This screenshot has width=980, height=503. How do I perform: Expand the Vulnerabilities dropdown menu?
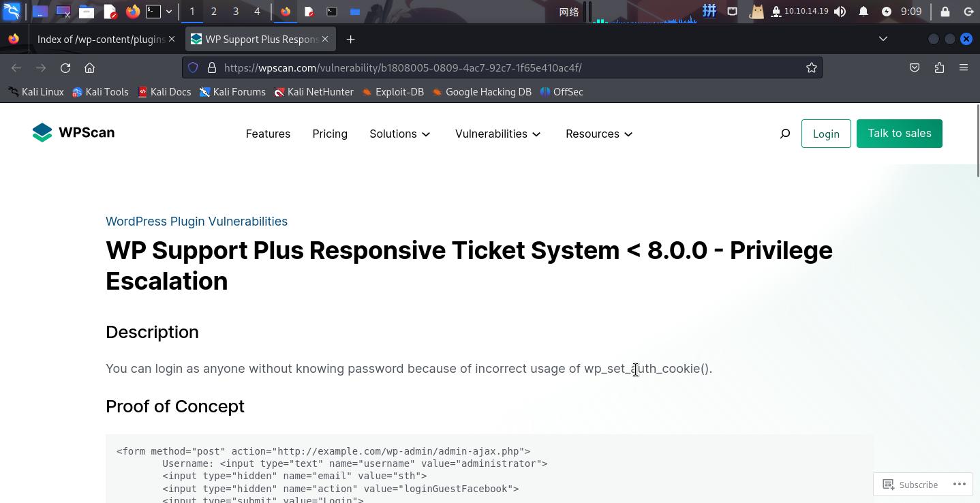click(498, 134)
